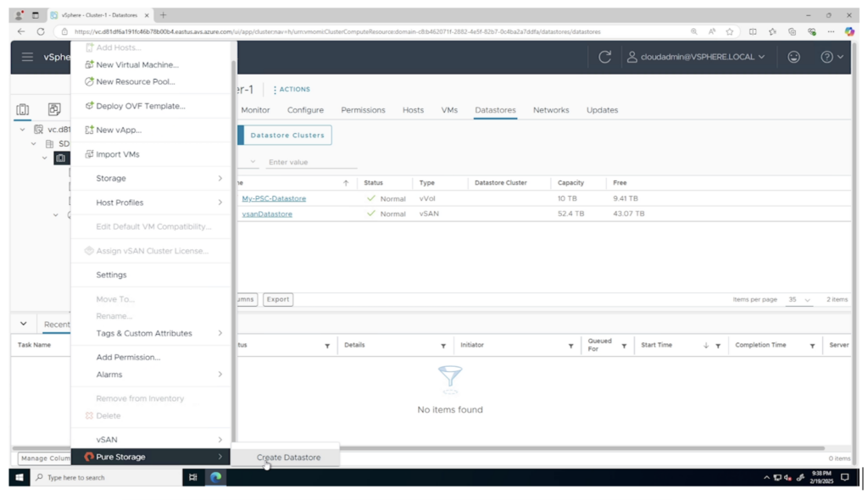Filter tasks by Details column funnel
The height and width of the screenshot is (500, 868).
pos(443,346)
